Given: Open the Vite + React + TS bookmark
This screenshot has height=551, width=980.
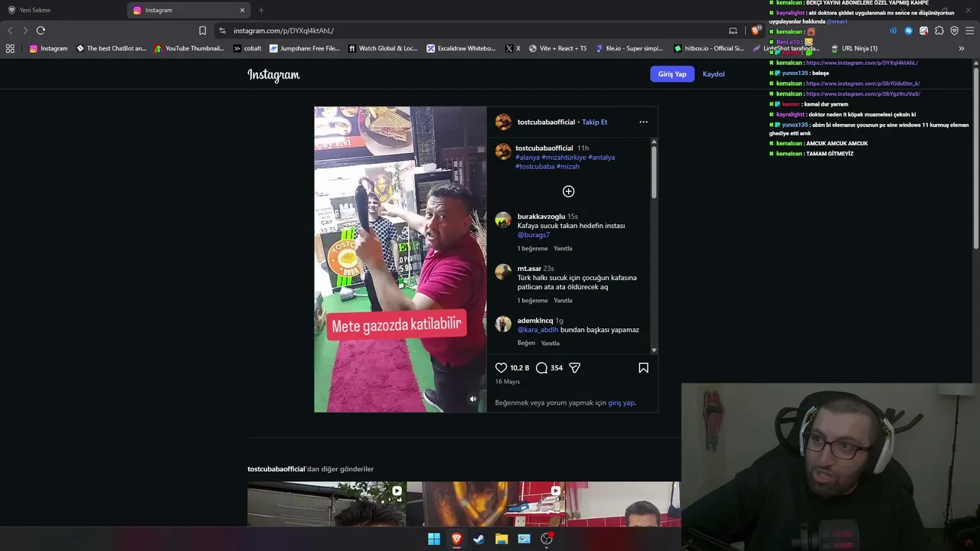Looking at the screenshot, I should coord(557,48).
